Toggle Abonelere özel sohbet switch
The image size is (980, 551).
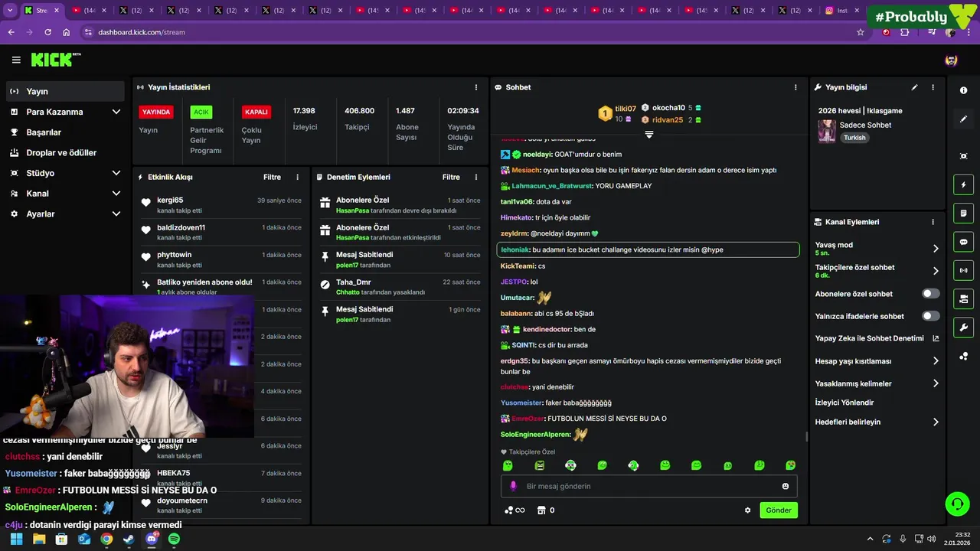click(931, 294)
